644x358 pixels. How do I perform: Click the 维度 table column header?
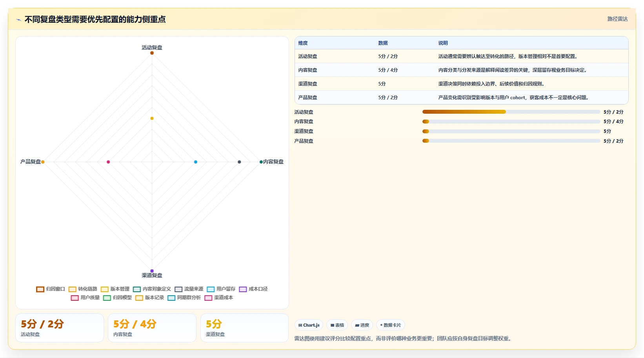click(303, 43)
